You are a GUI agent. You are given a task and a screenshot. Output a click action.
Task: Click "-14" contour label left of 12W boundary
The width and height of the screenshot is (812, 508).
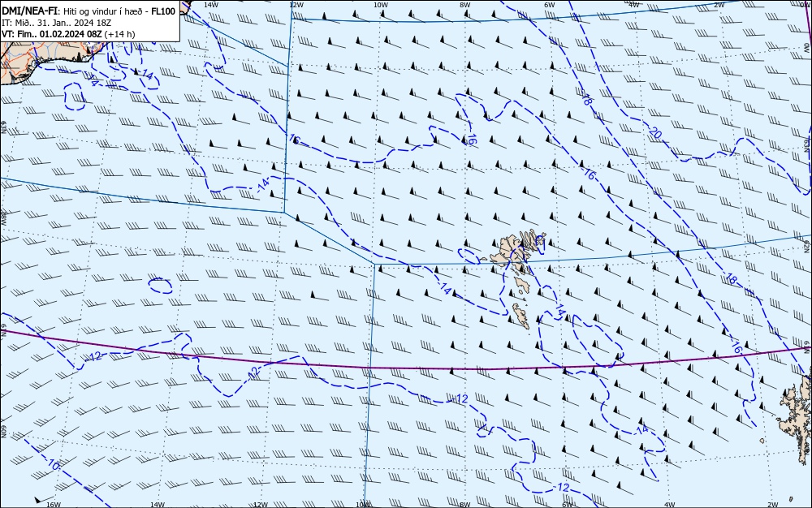262,184
